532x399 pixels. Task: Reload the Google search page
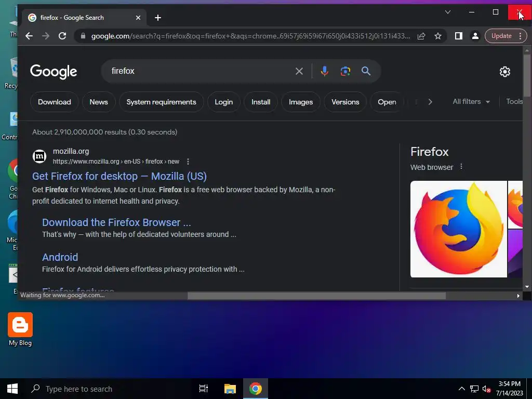[62, 36]
